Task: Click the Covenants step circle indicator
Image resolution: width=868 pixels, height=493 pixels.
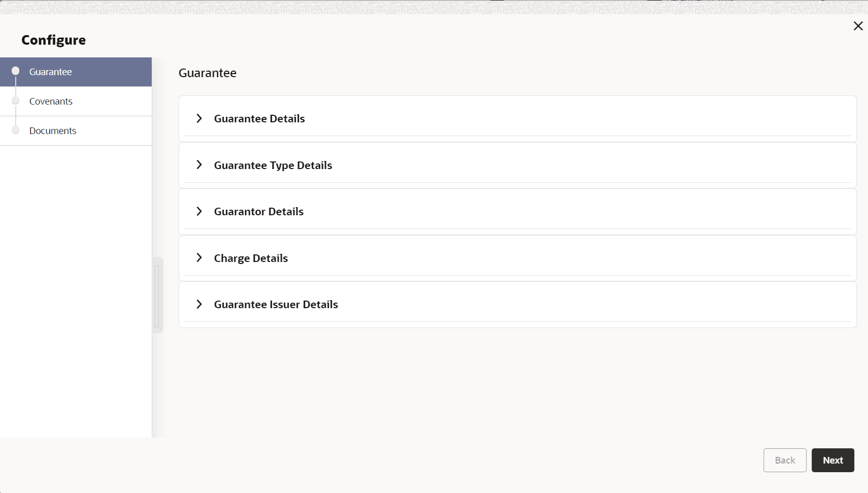Action: point(16,100)
